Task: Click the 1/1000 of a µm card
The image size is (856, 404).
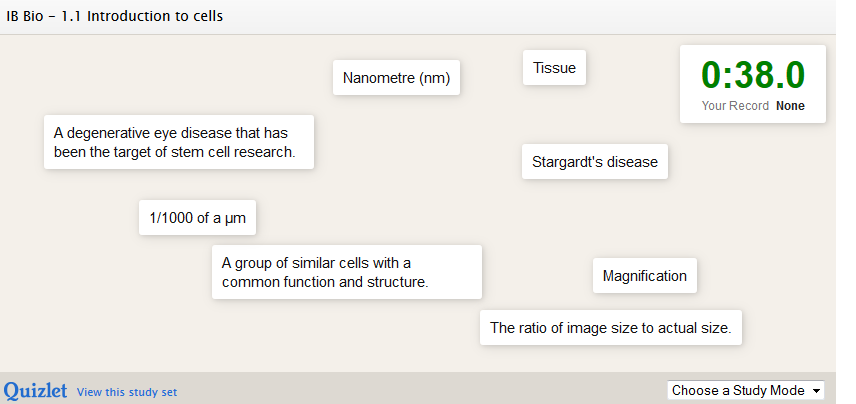Action: (197, 218)
